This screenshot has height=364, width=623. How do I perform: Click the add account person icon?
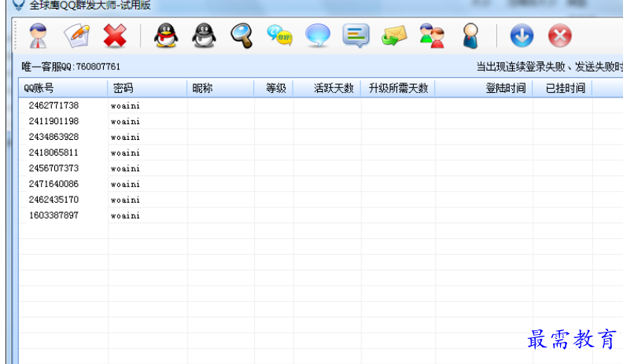tap(38, 35)
